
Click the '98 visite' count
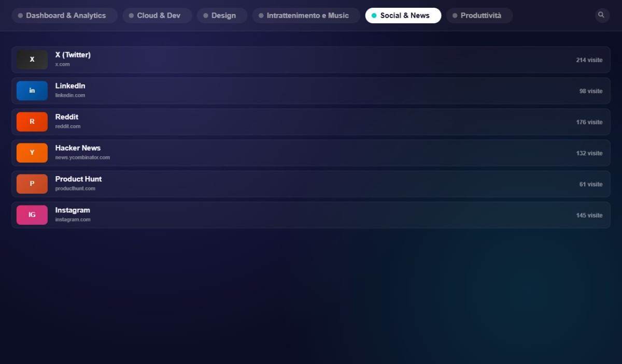591,91
